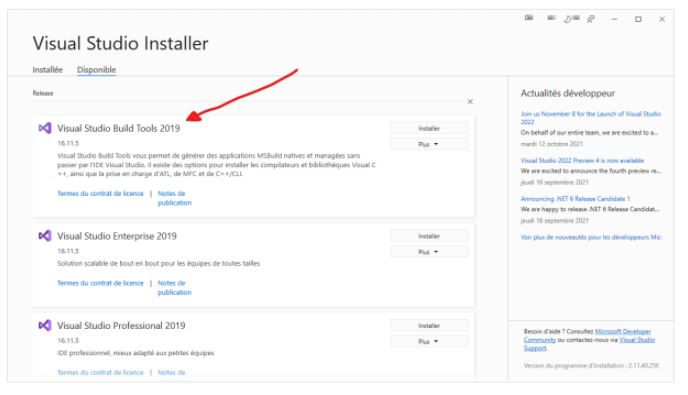Click the Voir plus de nouveautés link
The width and height of the screenshot is (688, 395).
tap(591, 237)
